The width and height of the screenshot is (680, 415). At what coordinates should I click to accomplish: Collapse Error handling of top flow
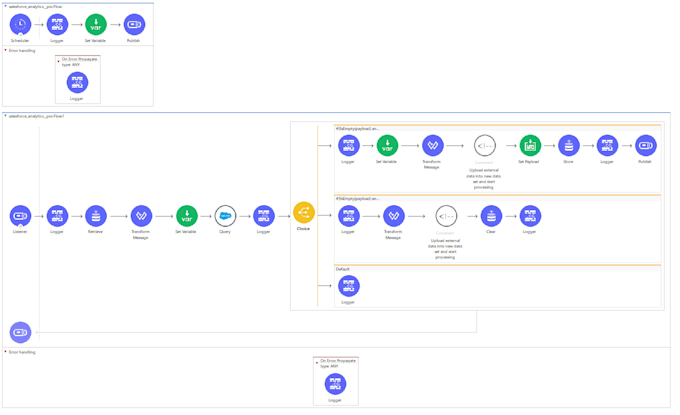click(5, 50)
